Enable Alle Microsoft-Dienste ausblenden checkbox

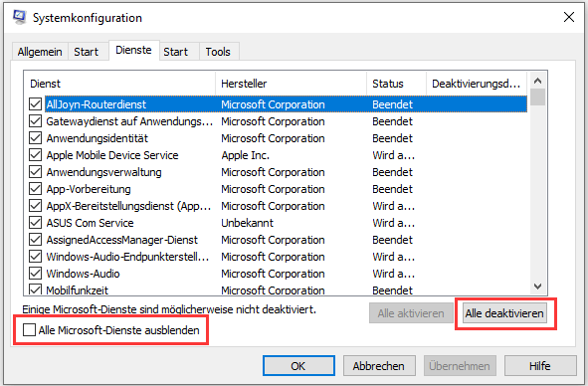29,330
